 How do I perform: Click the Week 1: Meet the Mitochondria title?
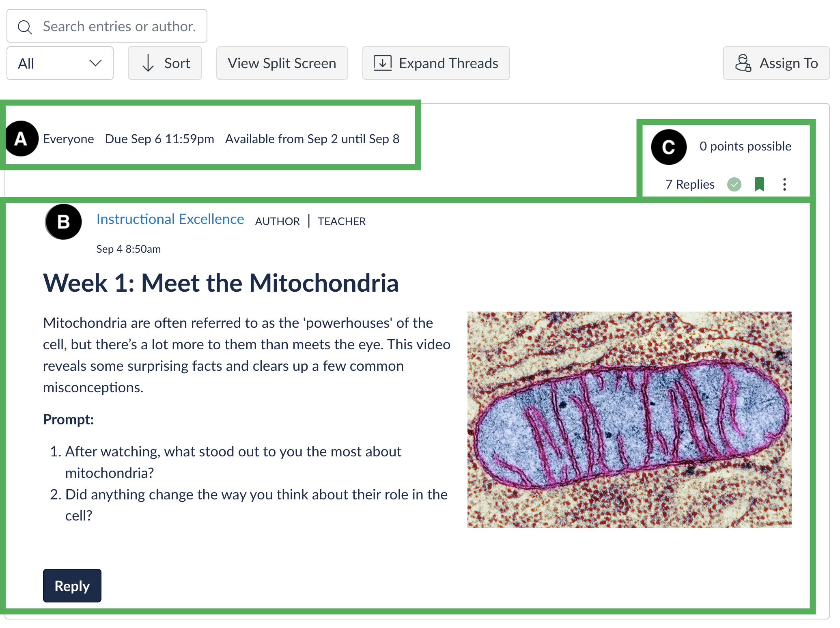click(x=221, y=283)
